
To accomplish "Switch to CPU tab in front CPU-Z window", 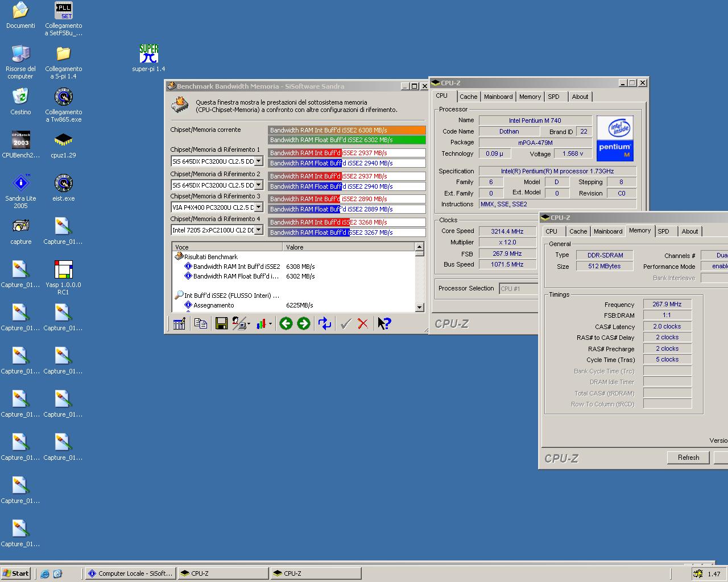I will click(x=552, y=231).
